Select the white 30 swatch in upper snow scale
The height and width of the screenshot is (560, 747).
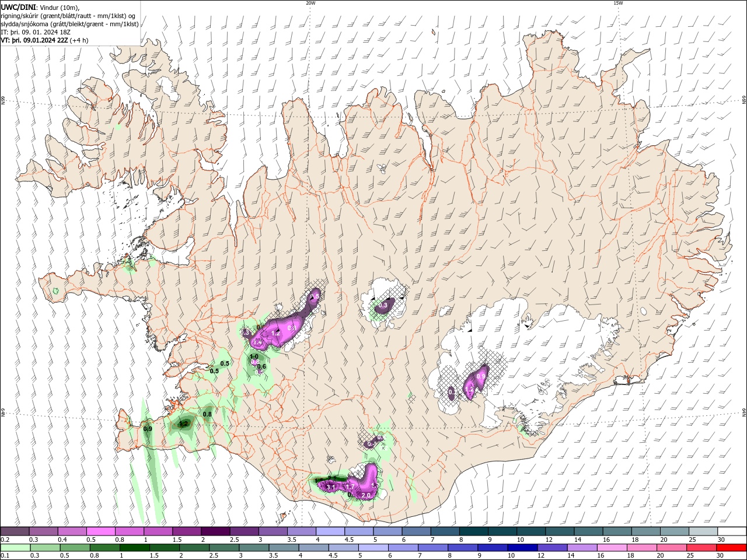[x=732, y=531]
